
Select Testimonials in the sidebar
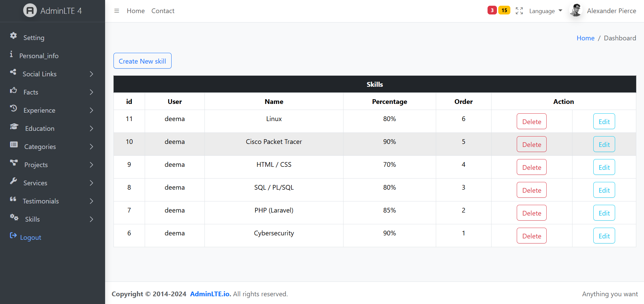tap(52, 201)
